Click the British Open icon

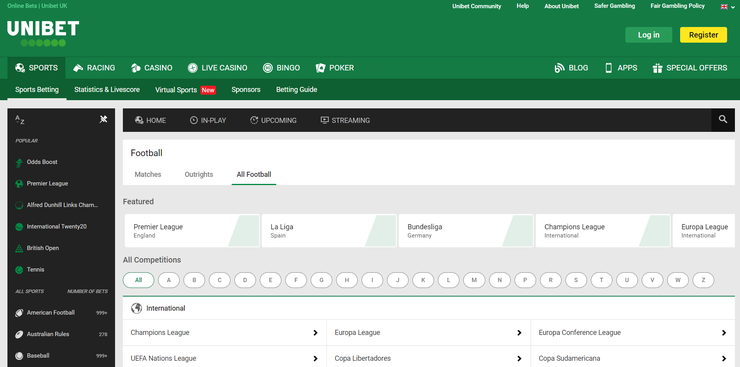click(x=19, y=249)
